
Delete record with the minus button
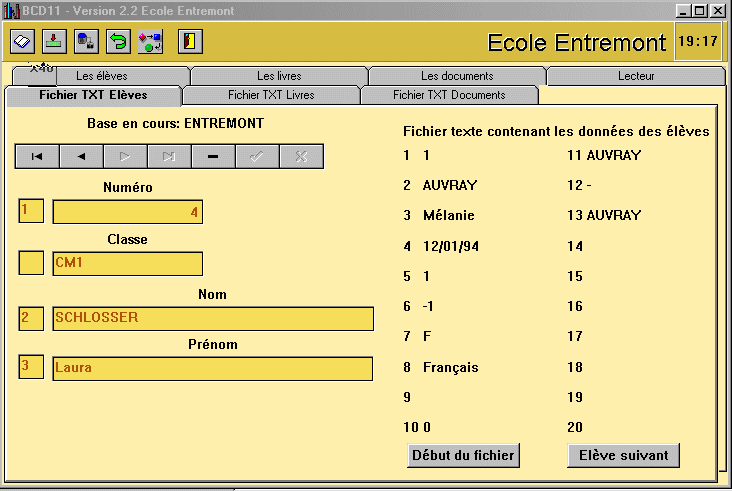(x=212, y=156)
